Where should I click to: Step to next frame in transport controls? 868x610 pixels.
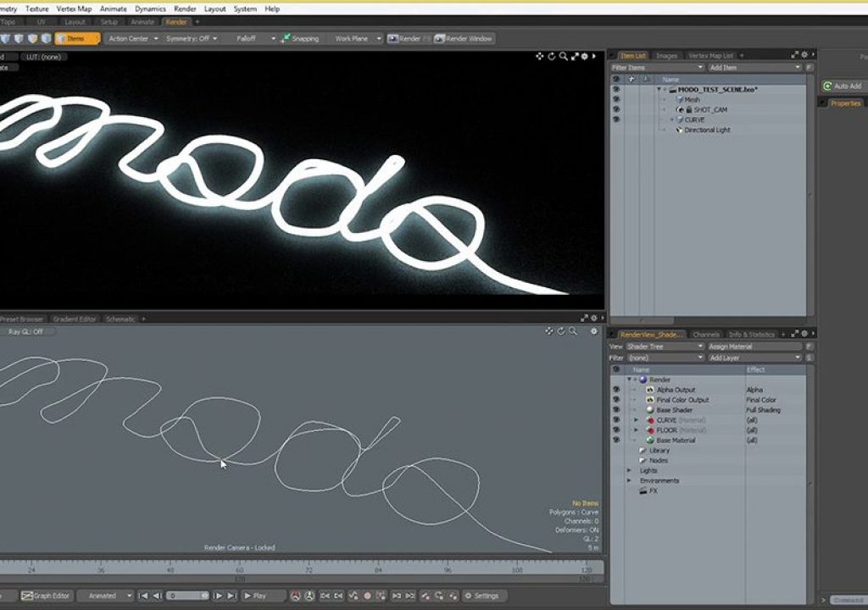tap(218, 596)
